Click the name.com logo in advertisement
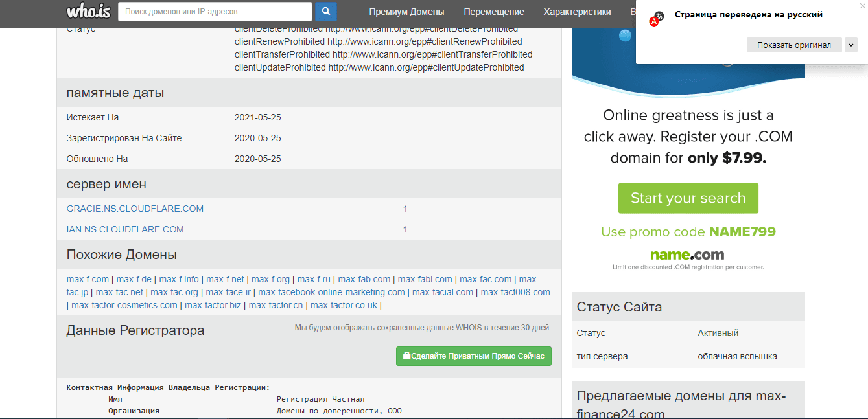The height and width of the screenshot is (419, 868). click(687, 255)
